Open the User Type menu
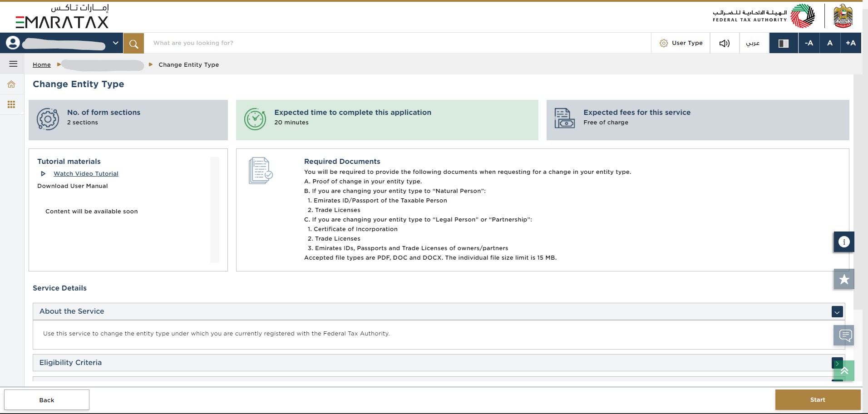This screenshot has width=868, height=414. click(x=681, y=43)
